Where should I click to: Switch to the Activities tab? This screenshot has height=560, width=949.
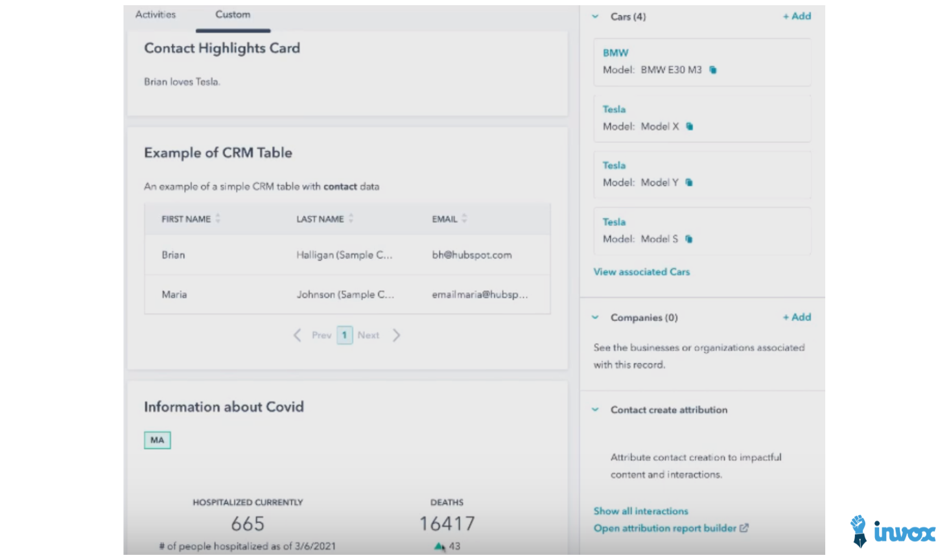click(x=156, y=14)
